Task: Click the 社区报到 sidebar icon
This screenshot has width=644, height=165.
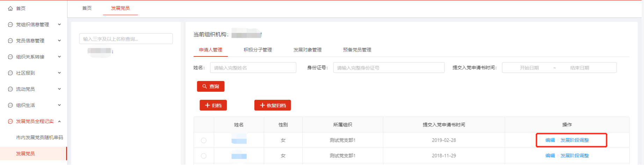Action: (10, 73)
